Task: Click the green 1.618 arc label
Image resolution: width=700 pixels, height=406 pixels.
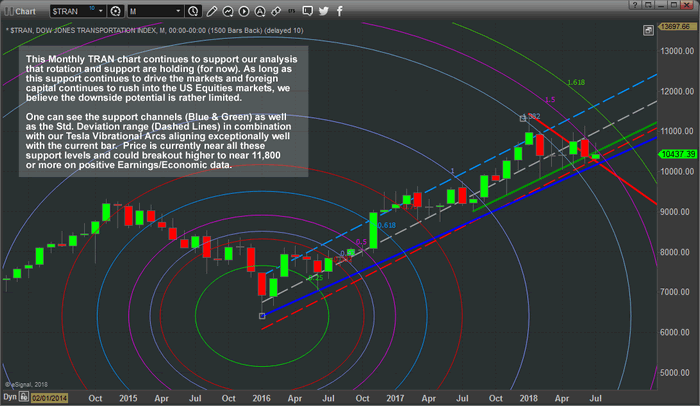Action: click(576, 82)
